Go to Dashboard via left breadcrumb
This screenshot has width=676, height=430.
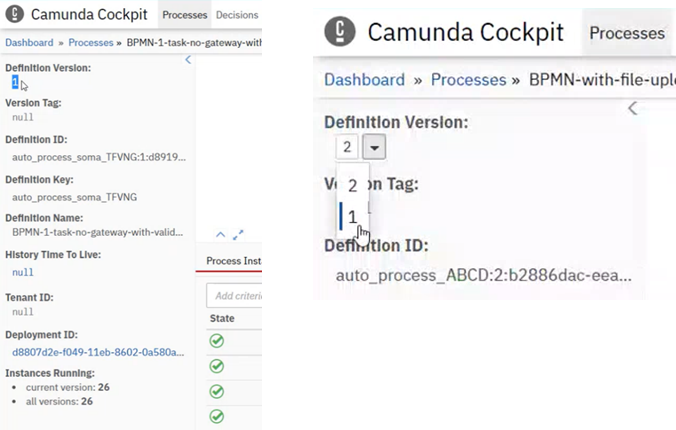coord(29,43)
